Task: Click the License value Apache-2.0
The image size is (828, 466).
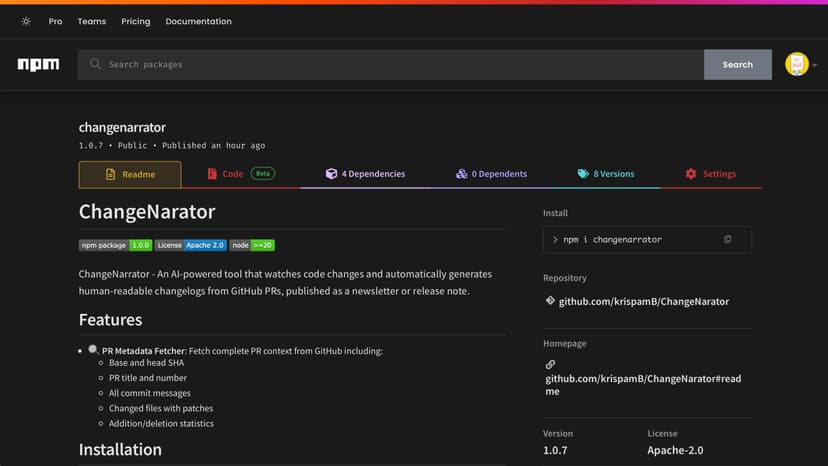Action: pos(675,451)
